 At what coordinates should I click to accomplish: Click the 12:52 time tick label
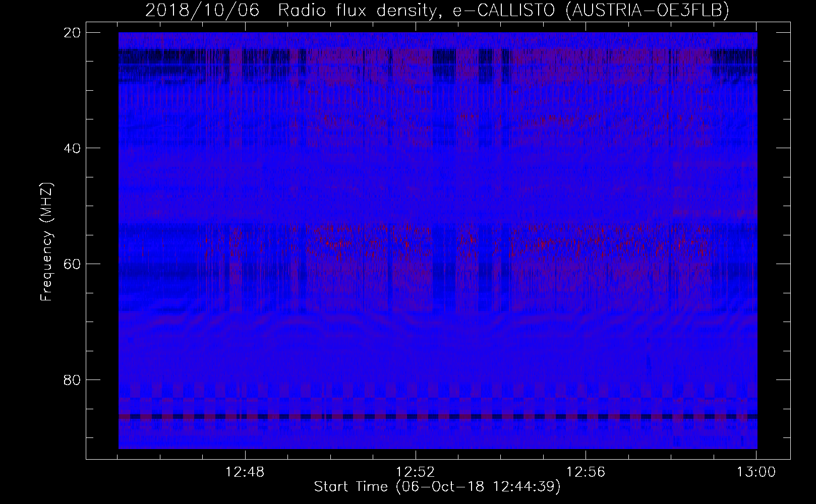[416, 473]
